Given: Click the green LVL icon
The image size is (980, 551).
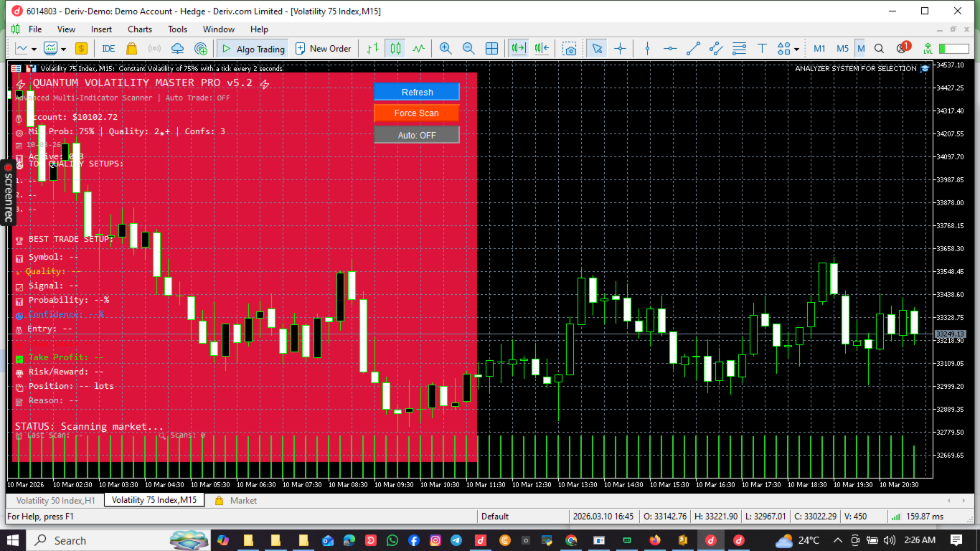Looking at the screenshot, I should point(928,49).
